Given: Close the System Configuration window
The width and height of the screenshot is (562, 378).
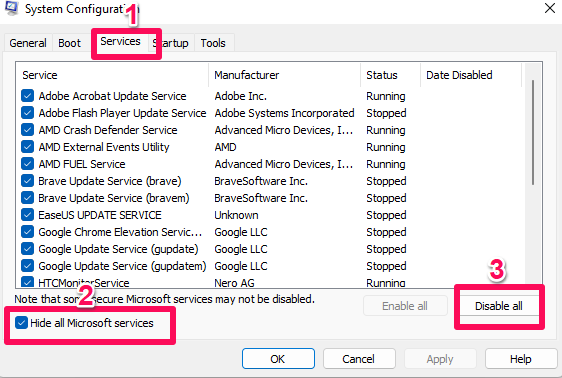Looking at the screenshot, I should point(550,8).
